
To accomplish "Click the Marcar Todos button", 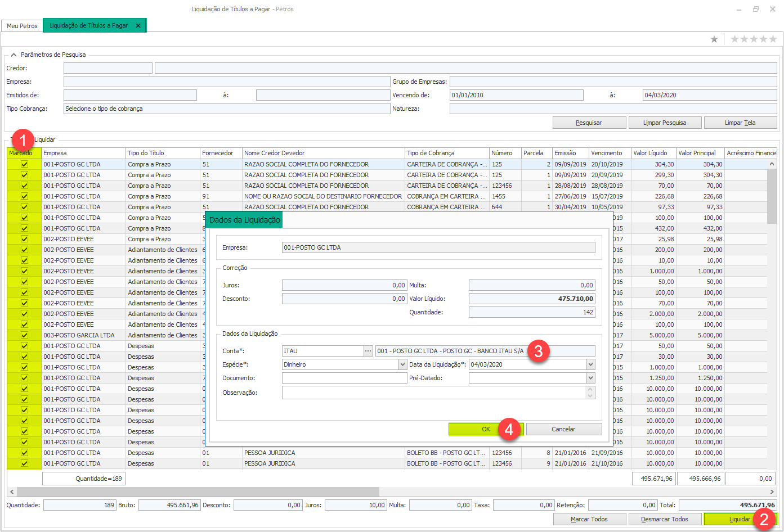I will 589,519.
